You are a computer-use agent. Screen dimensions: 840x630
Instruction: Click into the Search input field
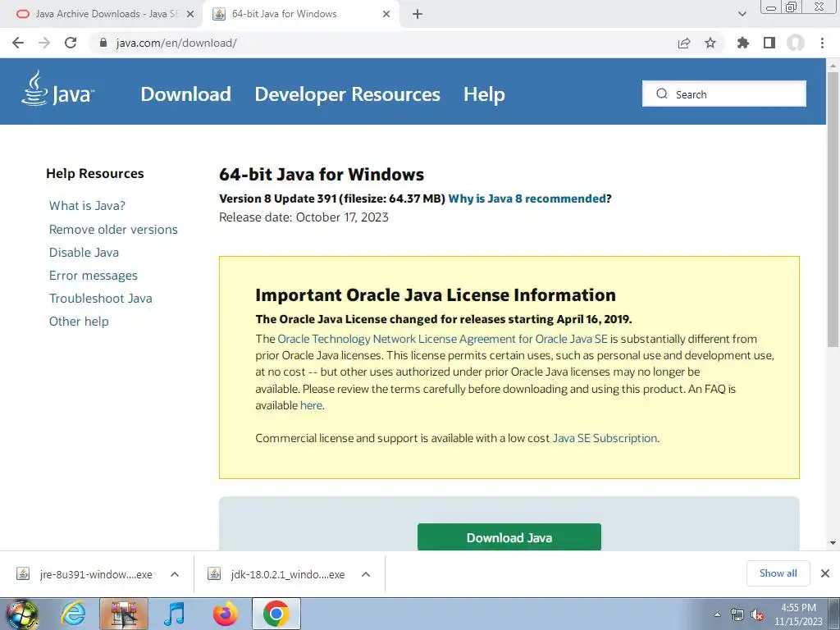724,94
